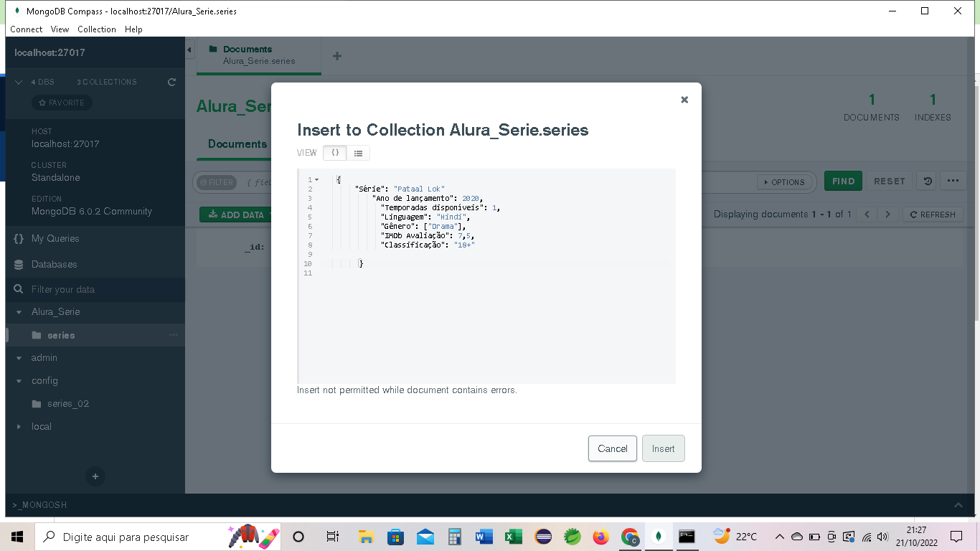Click the Documents sub-tab
This screenshot has width=980, height=551.
(237, 144)
